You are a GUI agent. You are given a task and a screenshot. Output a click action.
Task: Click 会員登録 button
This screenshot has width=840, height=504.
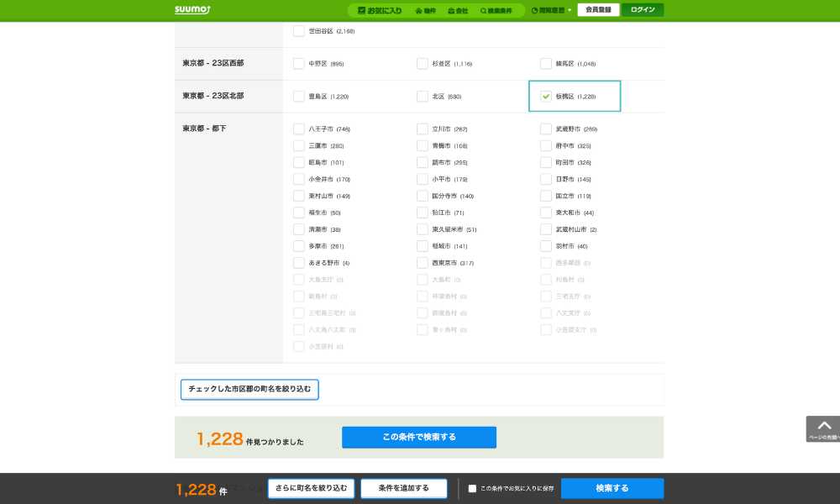(x=598, y=9)
